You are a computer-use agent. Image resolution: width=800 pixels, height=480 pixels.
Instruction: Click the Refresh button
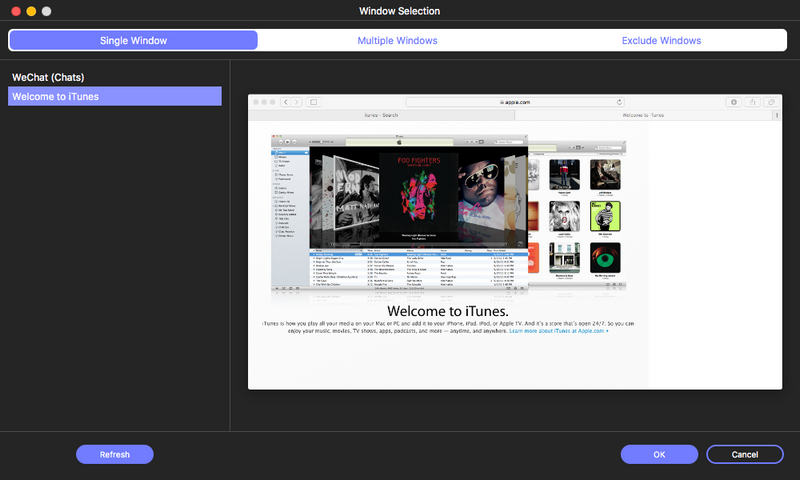[115, 454]
